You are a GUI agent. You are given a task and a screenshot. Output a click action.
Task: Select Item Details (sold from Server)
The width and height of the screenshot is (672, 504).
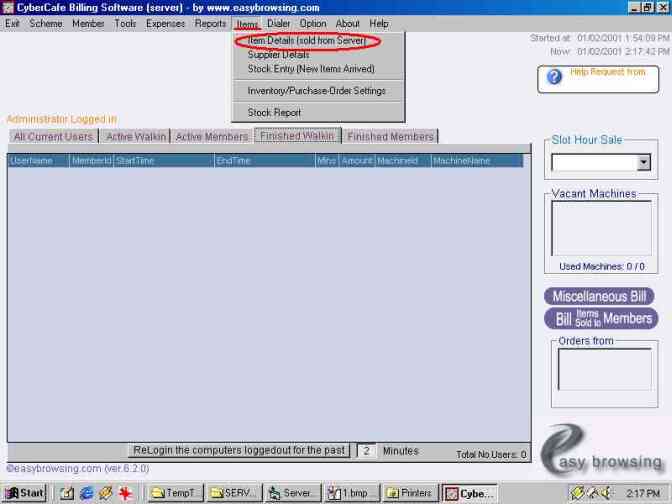click(307, 41)
